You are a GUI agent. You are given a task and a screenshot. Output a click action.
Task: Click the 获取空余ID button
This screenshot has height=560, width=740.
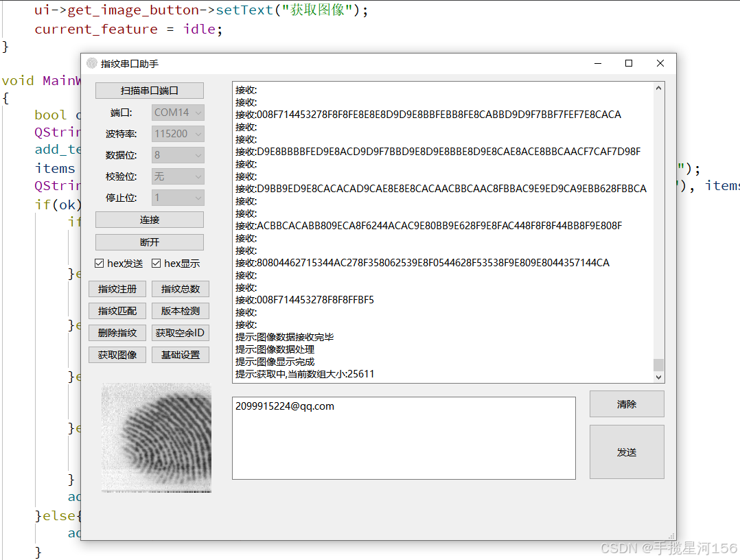(181, 333)
